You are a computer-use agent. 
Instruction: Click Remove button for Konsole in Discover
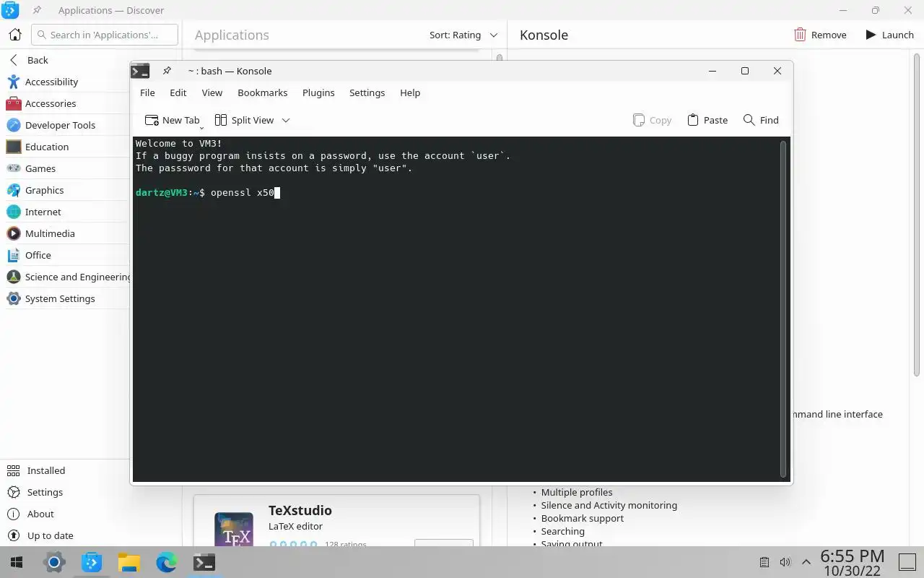tap(820, 35)
